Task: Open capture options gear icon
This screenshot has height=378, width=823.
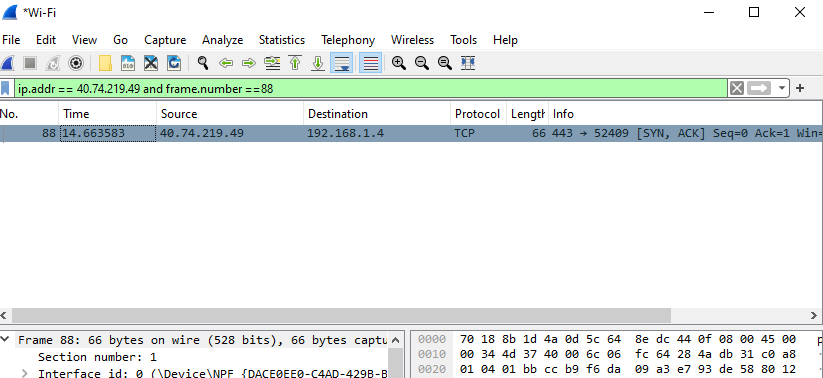Action: pyautogui.click(x=76, y=64)
